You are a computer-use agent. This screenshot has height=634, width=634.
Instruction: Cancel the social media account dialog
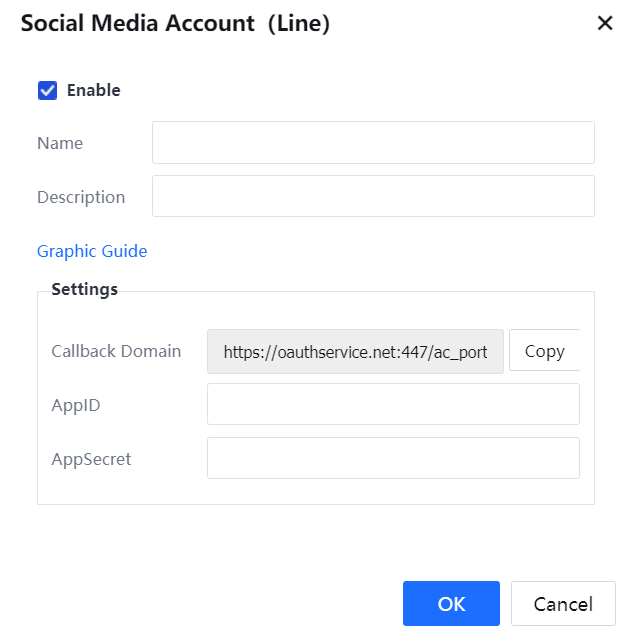(x=563, y=603)
